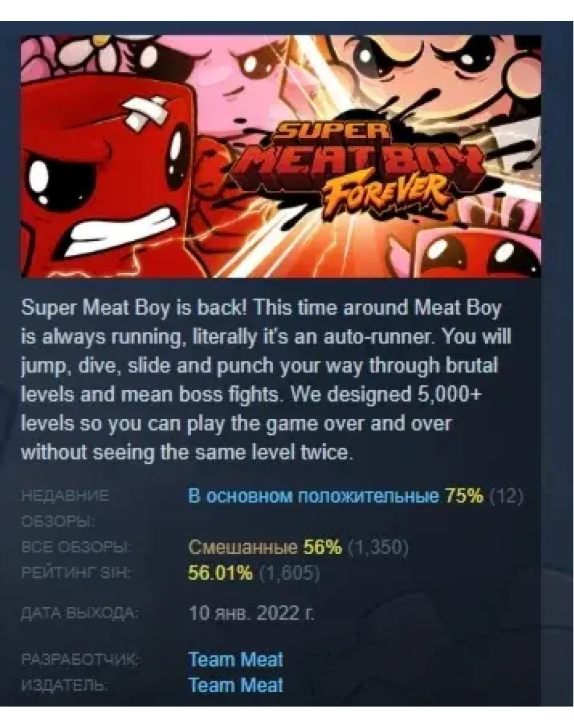Click the 56% all reviews percentage
This screenshot has width=574, height=728.
pos(322,547)
